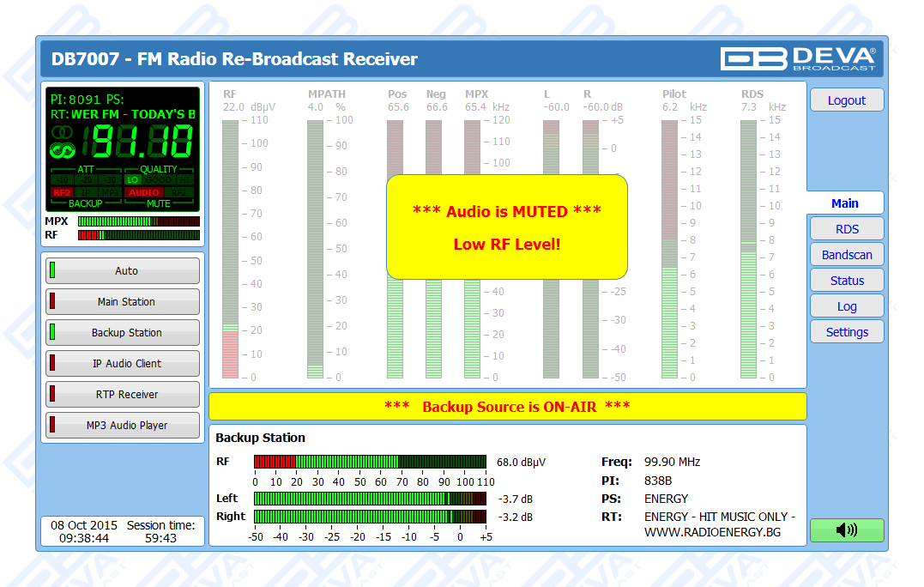Select the Backup Station source
The height and width of the screenshot is (587, 924).
pos(125,333)
